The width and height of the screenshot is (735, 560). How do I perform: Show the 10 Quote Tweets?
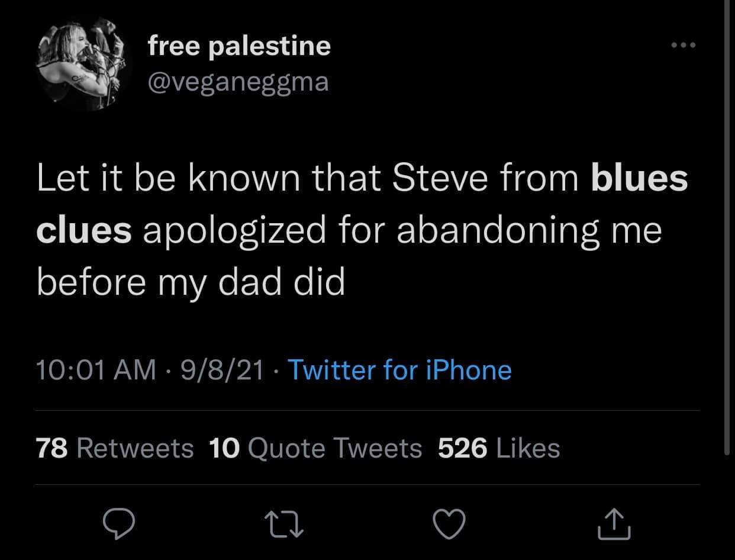point(315,448)
